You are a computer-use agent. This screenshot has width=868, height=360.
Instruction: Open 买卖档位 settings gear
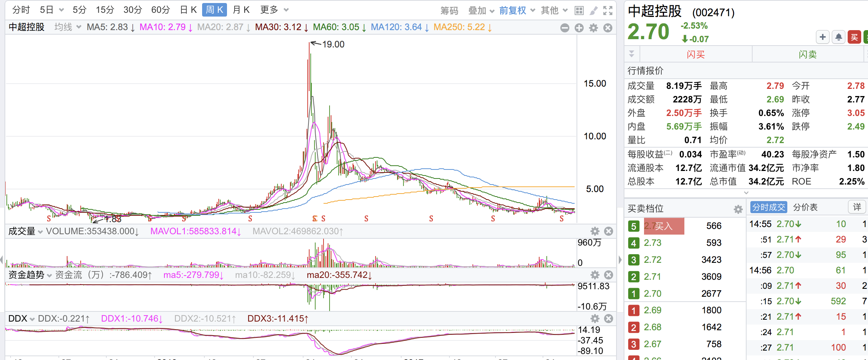[x=738, y=209]
